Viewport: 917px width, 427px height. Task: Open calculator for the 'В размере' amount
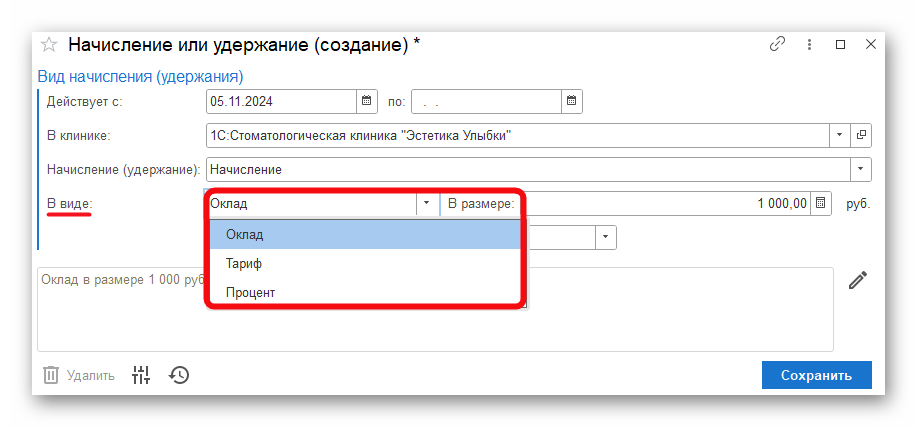pos(821,204)
